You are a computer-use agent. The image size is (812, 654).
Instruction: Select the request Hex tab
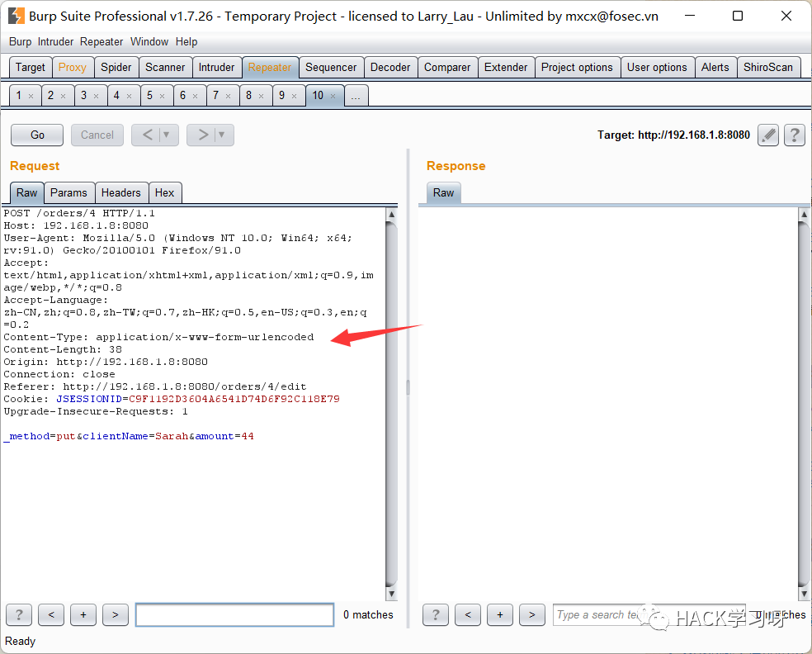click(x=165, y=192)
